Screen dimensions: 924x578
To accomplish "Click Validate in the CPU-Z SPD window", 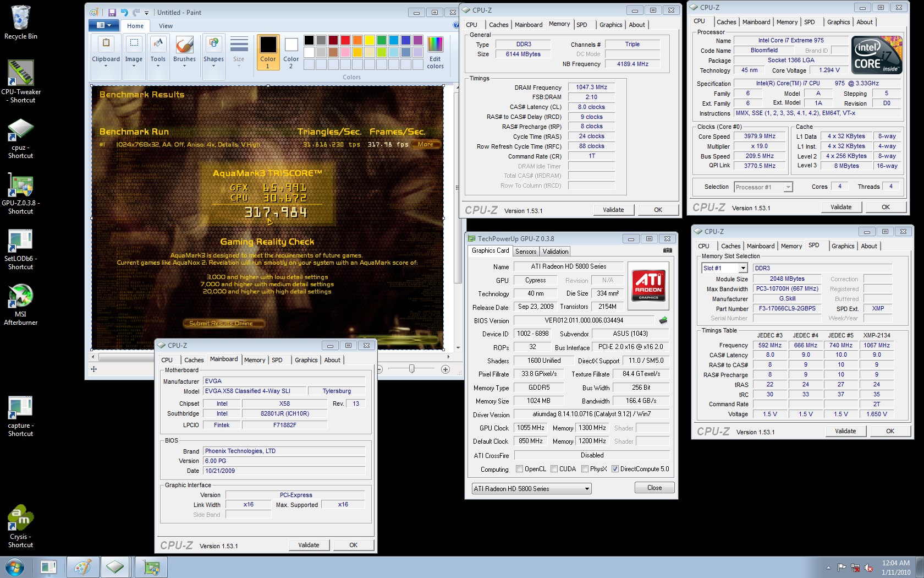I will pyautogui.click(x=845, y=431).
